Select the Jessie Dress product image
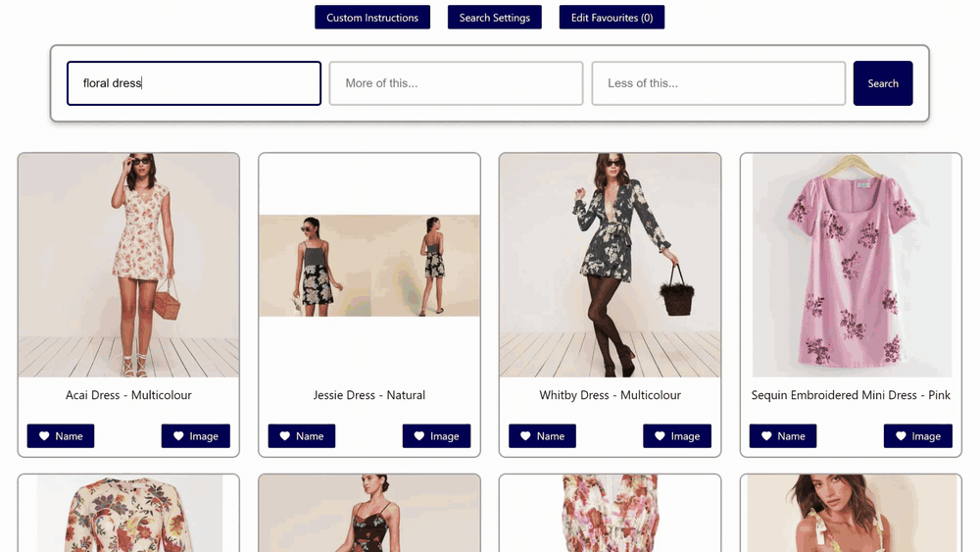The image size is (980, 552). click(369, 265)
